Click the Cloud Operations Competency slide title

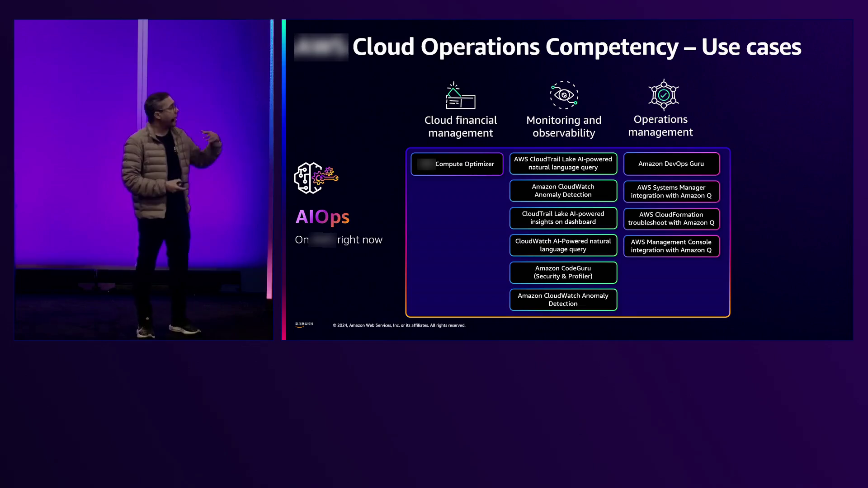pos(576,47)
